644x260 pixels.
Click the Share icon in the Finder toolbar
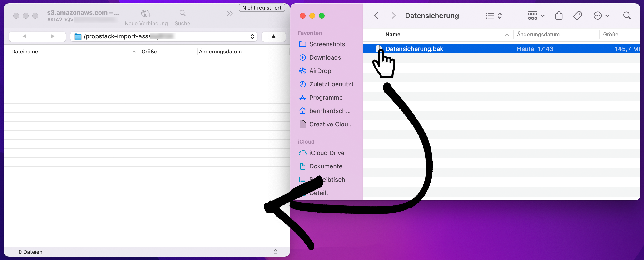(559, 16)
